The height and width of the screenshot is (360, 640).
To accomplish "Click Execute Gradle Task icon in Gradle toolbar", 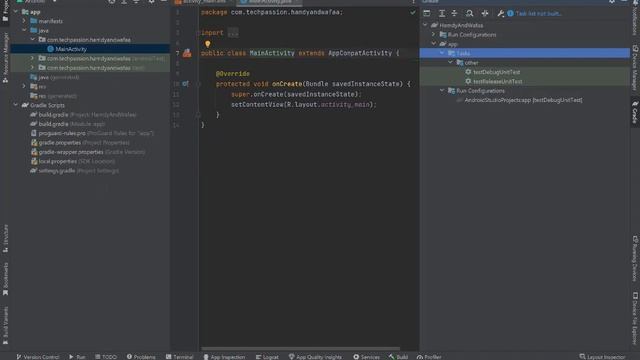I will [x=427, y=13].
